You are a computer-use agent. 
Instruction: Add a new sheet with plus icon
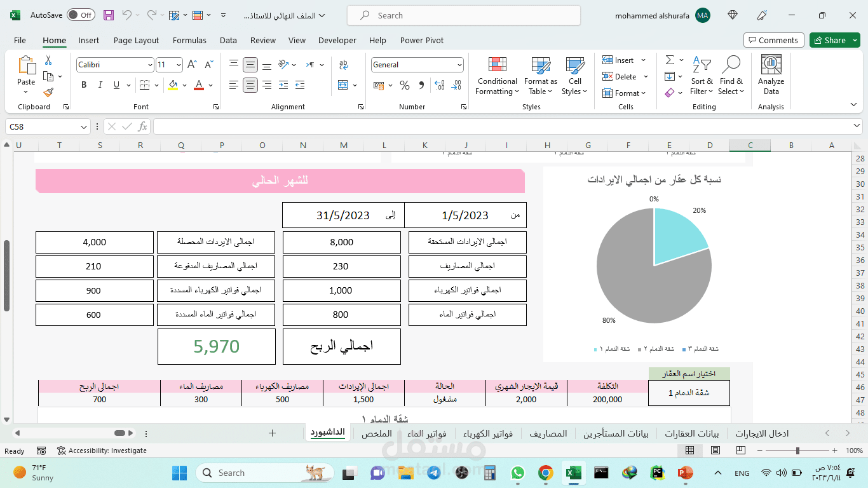[272, 433]
